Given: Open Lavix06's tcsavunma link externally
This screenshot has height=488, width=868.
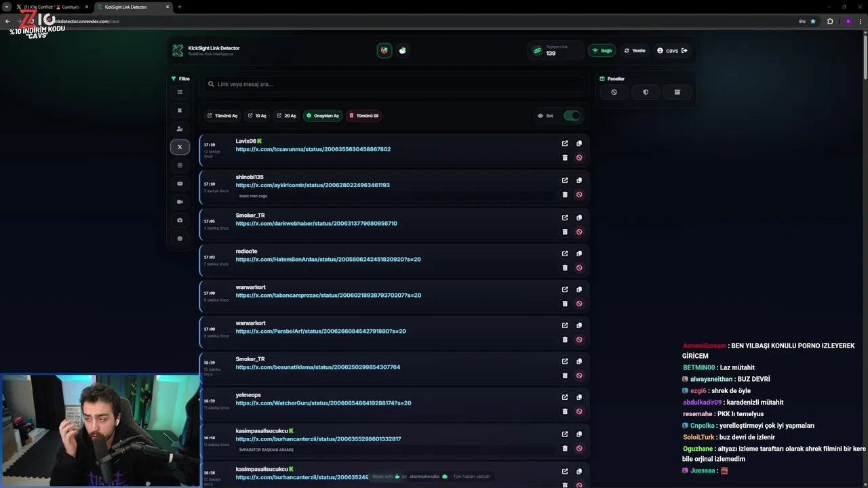Looking at the screenshot, I should [565, 144].
